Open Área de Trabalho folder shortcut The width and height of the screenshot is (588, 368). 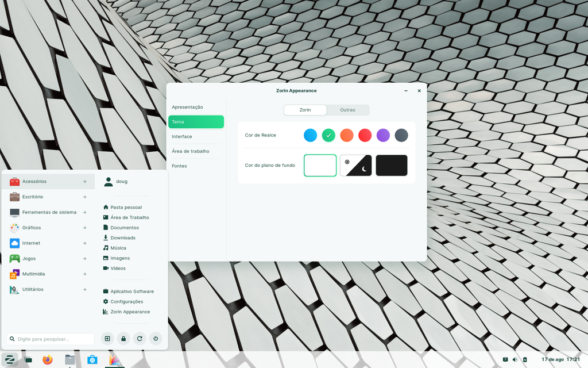click(x=126, y=217)
